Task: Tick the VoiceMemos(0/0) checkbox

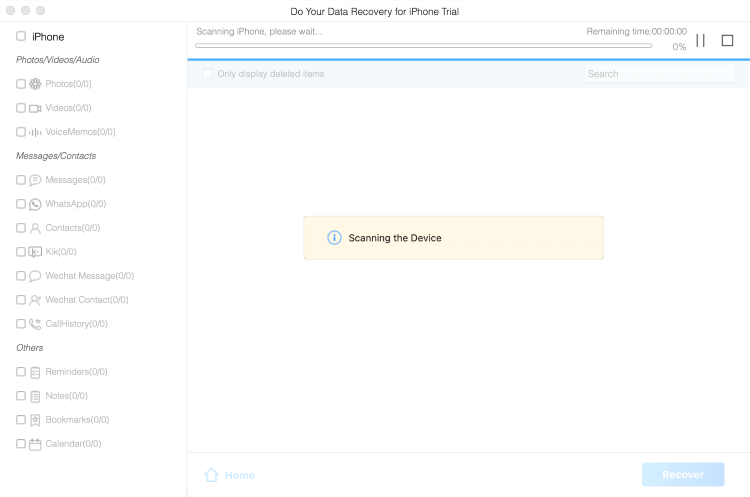Action: tap(21, 132)
